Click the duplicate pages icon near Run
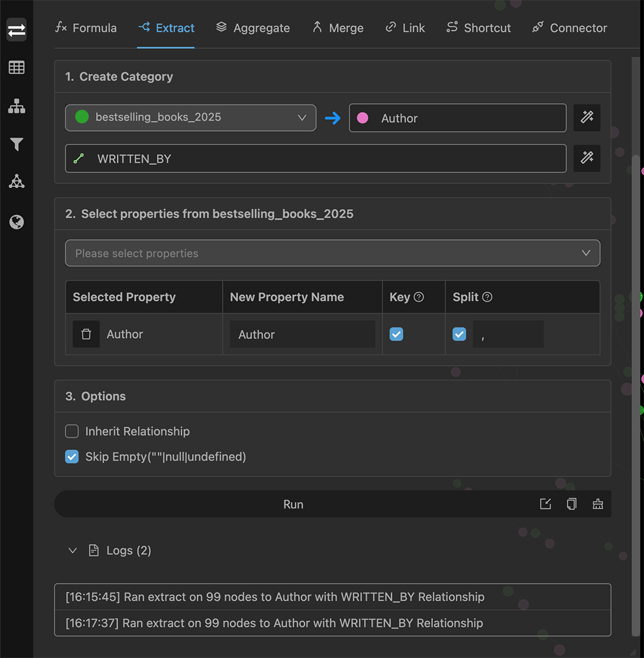Image resolution: width=644 pixels, height=658 pixels. pyautogui.click(x=571, y=504)
